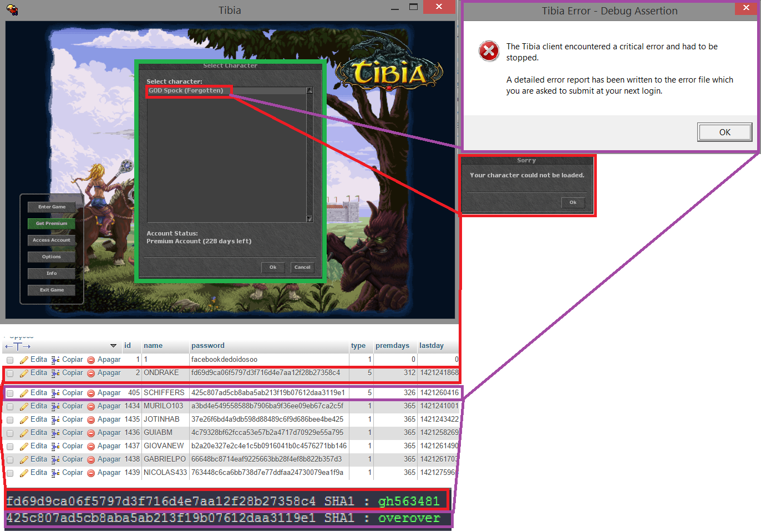761x532 pixels.
Task: Click the Copiar icon for row JOTINHAB
Action: click(x=55, y=420)
